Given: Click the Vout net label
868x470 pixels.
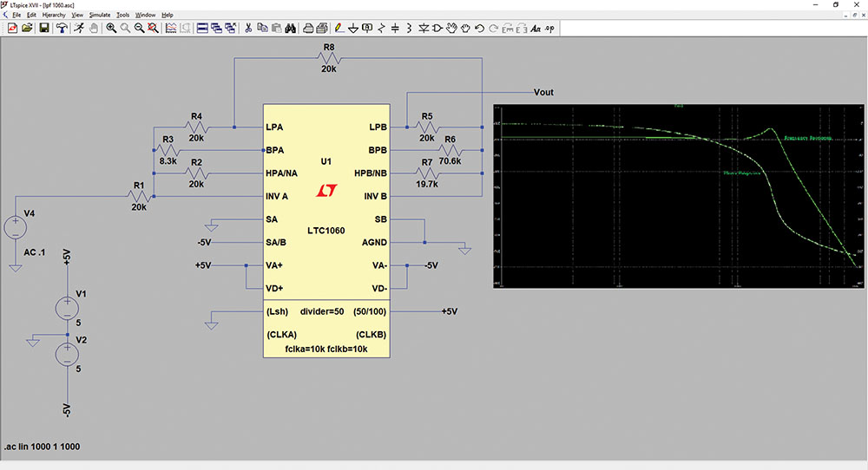Looking at the screenshot, I should coord(543,92).
